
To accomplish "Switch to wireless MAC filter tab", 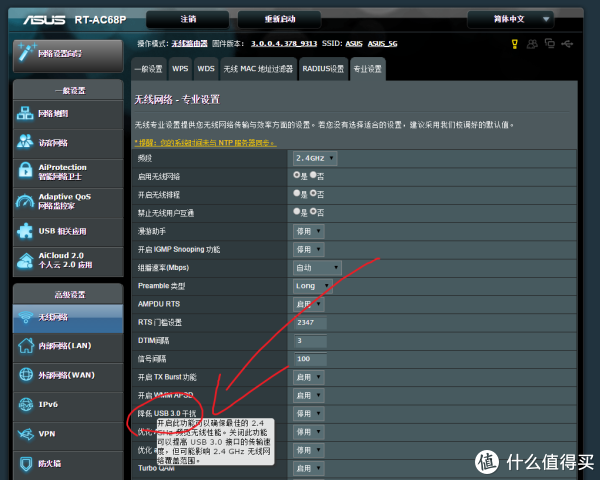I will [x=258, y=69].
